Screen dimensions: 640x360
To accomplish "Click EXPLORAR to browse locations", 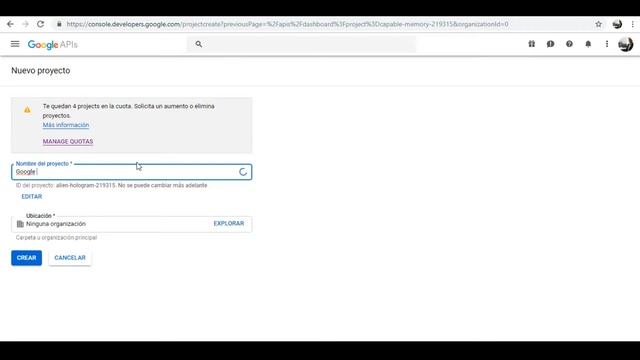I will [x=229, y=223].
